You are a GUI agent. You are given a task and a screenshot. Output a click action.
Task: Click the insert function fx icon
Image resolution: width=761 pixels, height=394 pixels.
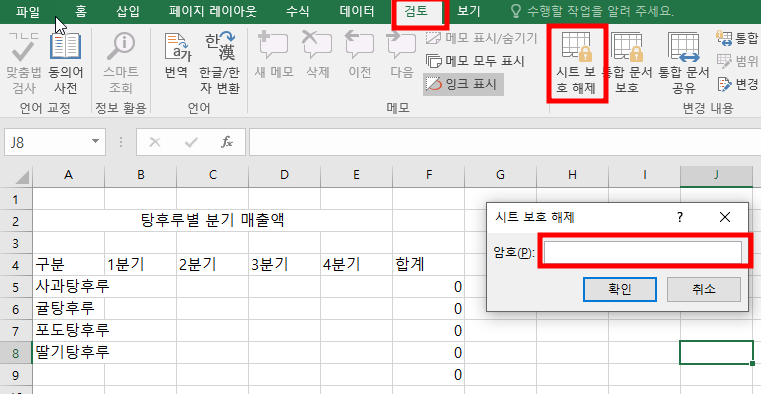click(227, 142)
